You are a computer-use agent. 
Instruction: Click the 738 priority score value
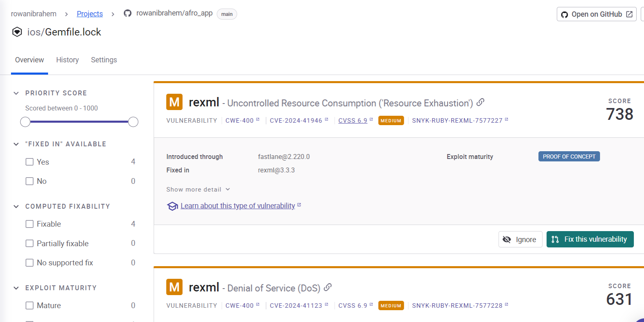[x=620, y=114]
